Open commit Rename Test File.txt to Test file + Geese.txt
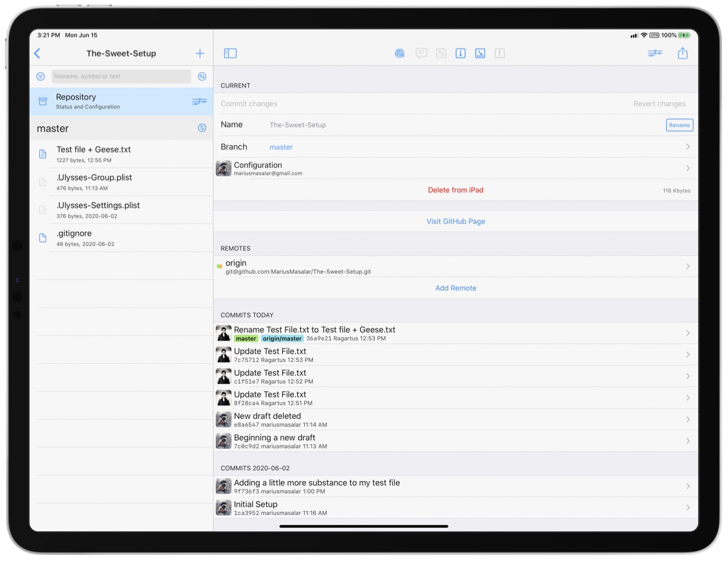Image resolution: width=728 pixels, height=561 pixels. pyautogui.click(x=456, y=333)
